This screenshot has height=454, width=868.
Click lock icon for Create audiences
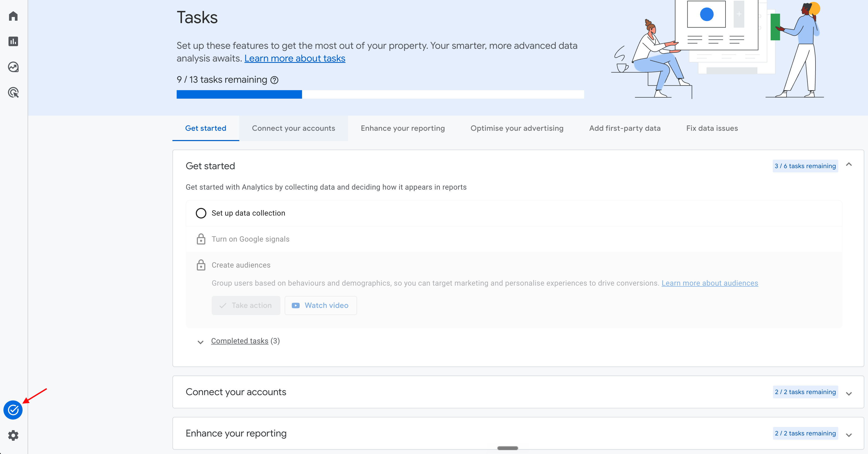(x=201, y=265)
